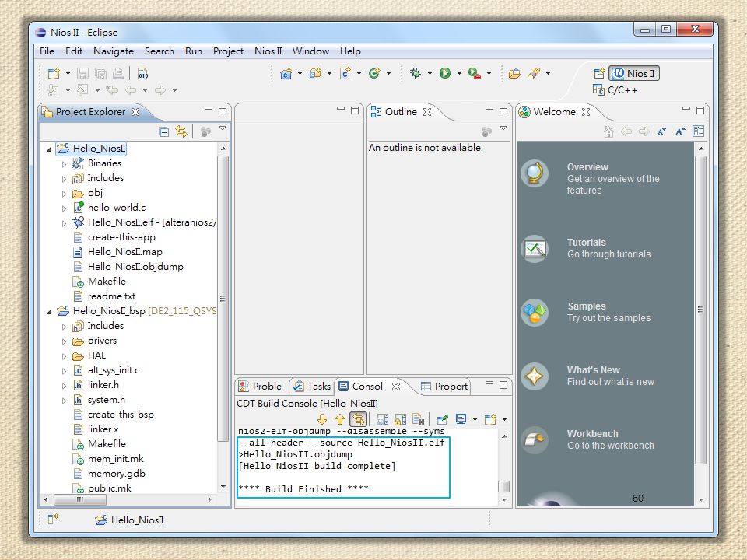Viewport: 747px width, 560px height.
Task: Expand the Binaries node
Action: pos(65,164)
